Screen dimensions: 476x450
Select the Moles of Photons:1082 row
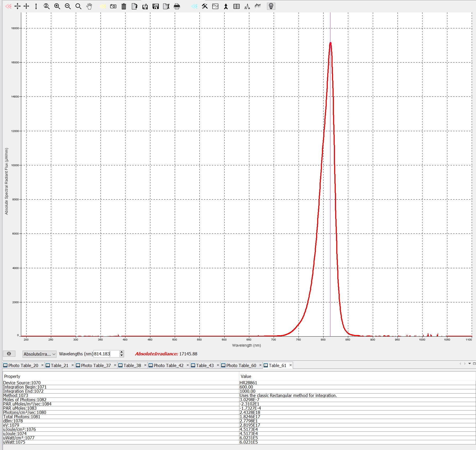[x=239, y=400]
